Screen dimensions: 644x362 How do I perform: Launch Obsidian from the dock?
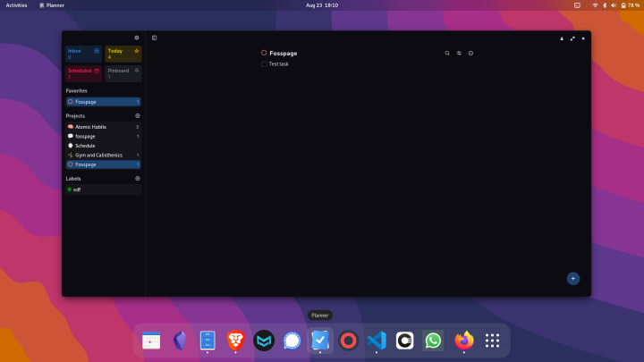pyautogui.click(x=180, y=341)
